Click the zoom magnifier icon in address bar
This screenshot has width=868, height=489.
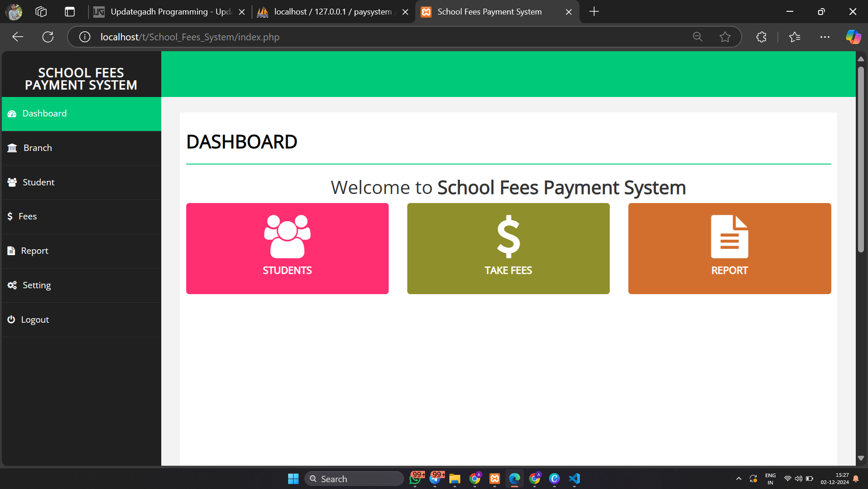[698, 37]
